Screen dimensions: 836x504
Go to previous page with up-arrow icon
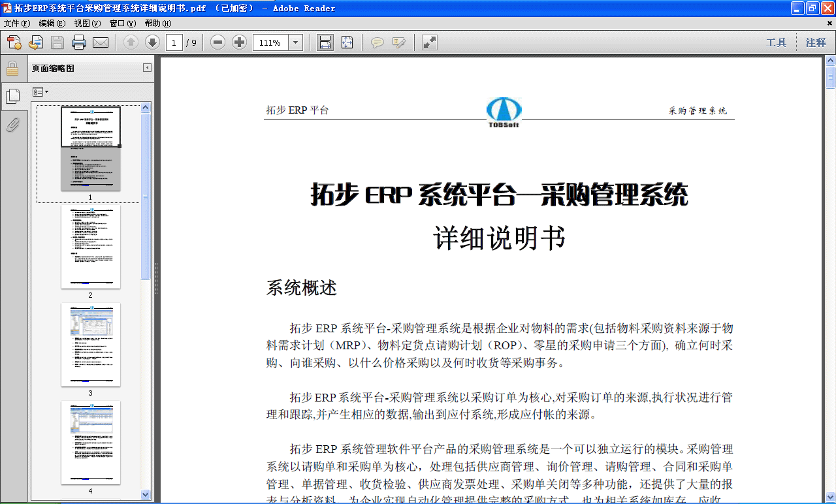tap(130, 42)
